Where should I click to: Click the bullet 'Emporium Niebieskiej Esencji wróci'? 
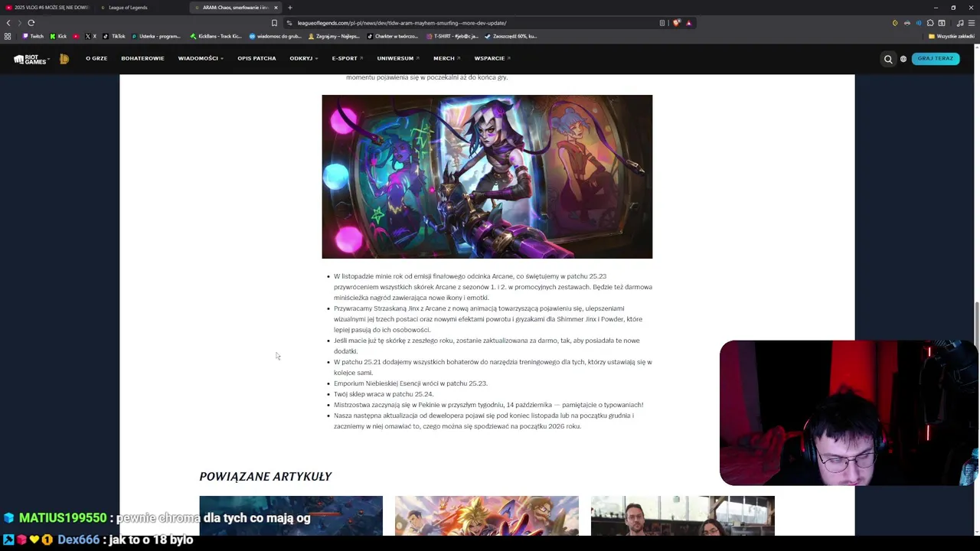410,383
